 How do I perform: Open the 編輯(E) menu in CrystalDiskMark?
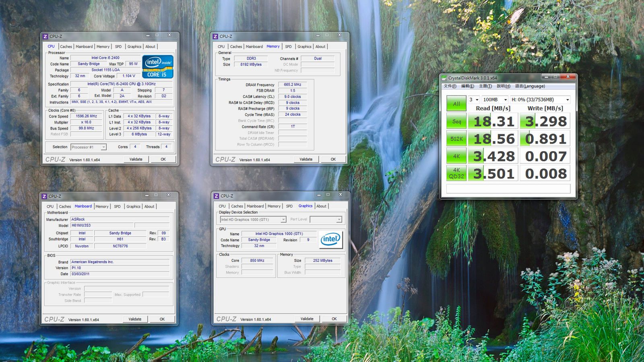pyautogui.click(x=468, y=86)
